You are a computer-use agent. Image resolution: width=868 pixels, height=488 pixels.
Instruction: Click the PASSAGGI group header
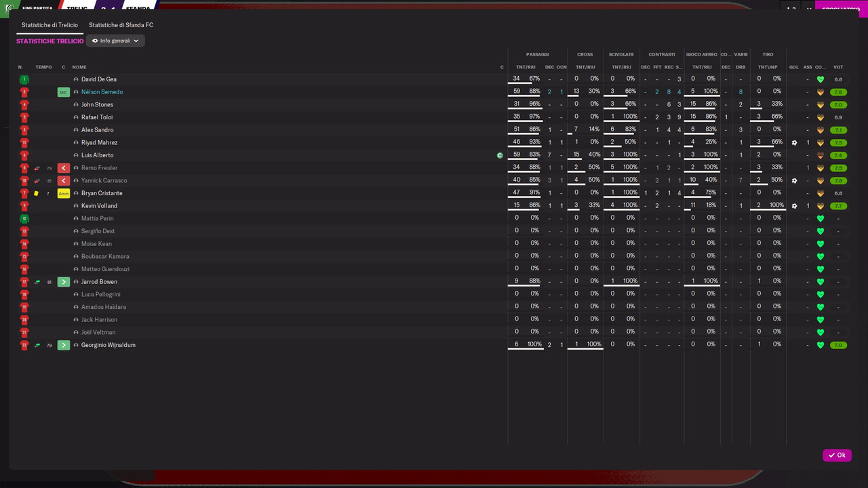click(538, 54)
